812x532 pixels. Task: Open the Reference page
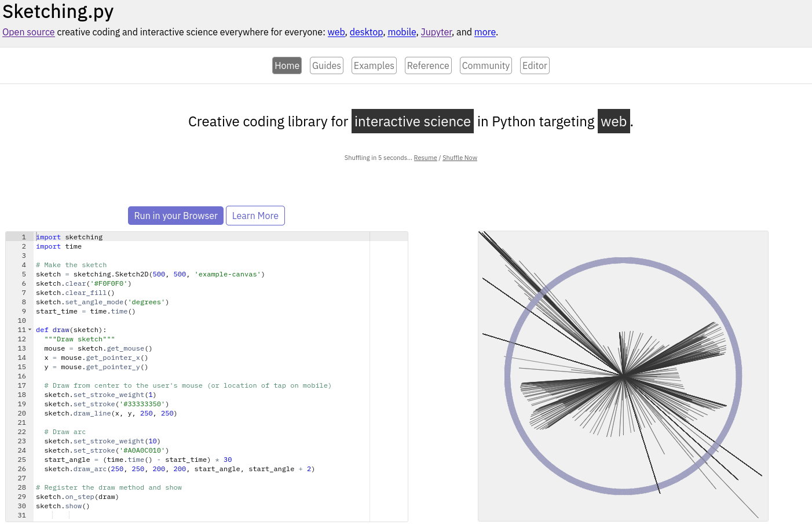pos(428,65)
